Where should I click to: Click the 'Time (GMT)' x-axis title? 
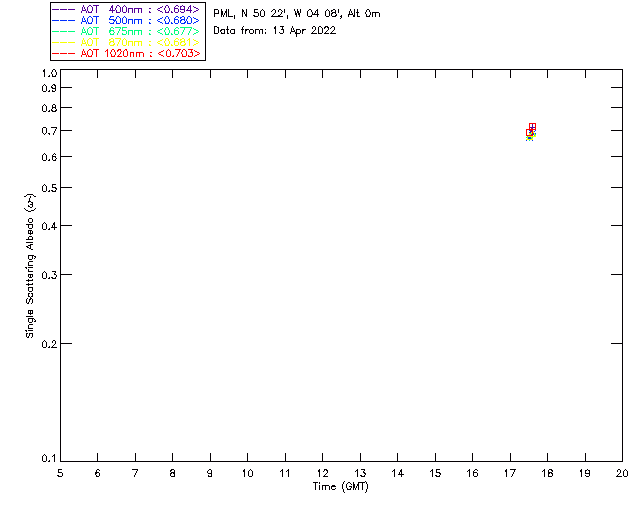(x=341, y=487)
